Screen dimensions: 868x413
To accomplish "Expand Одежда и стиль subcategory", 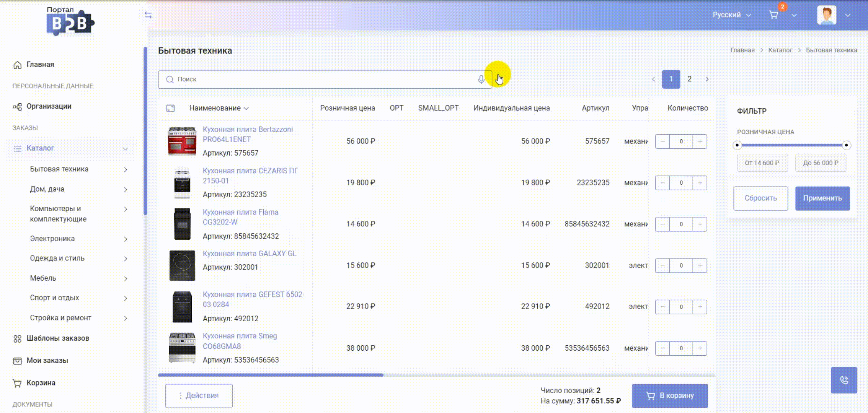I will tap(126, 259).
